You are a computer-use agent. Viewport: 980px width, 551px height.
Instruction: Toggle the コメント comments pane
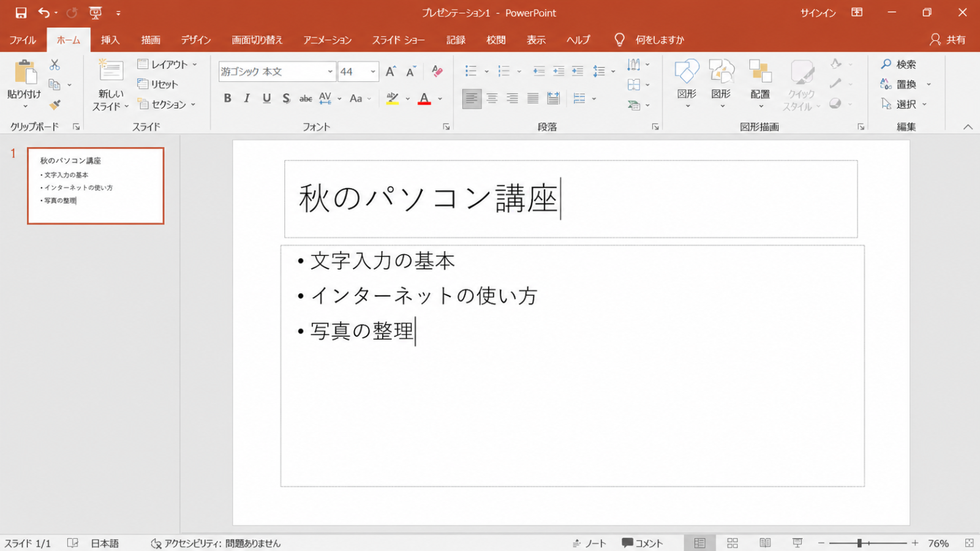click(643, 543)
